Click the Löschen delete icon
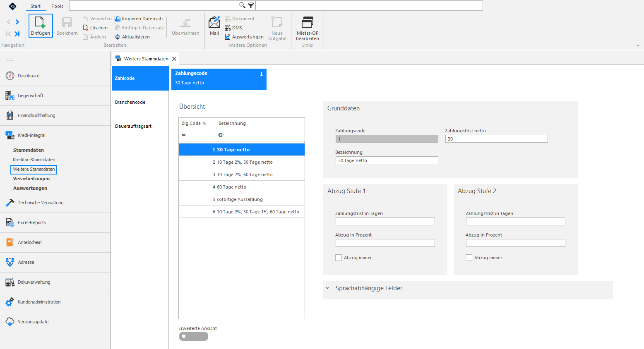The image size is (644, 349). [x=86, y=28]
